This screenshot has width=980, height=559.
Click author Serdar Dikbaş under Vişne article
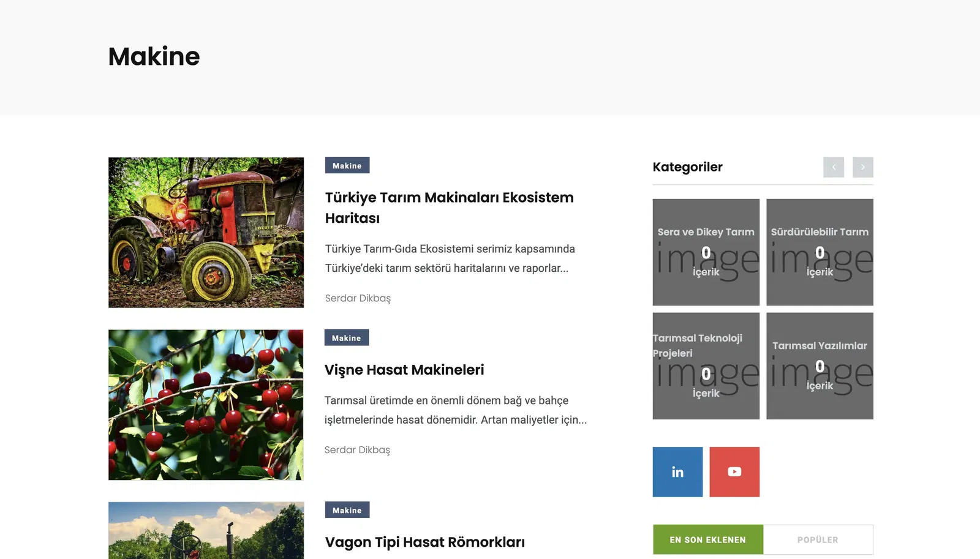[x=357, y=450]
